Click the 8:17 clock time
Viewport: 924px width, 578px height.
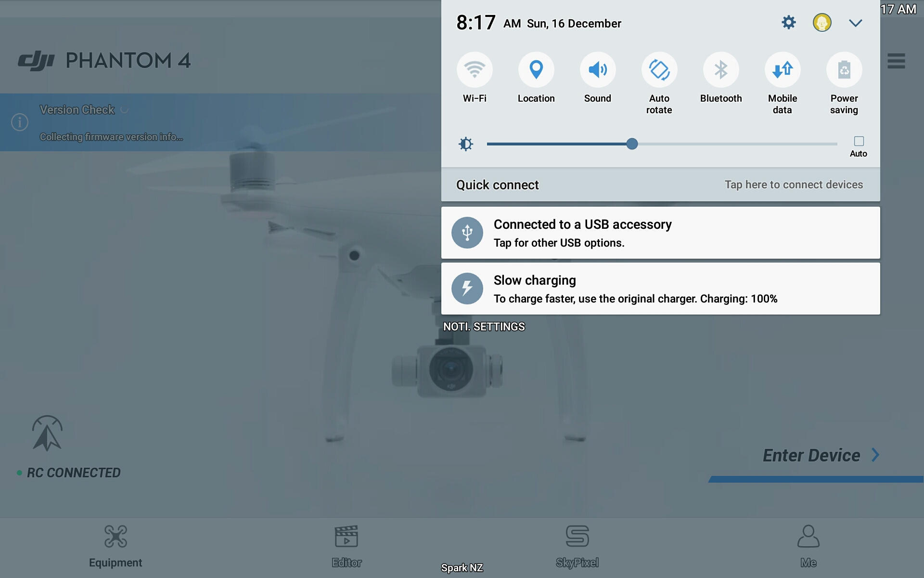pyautogui.click(x=475, y=23)
